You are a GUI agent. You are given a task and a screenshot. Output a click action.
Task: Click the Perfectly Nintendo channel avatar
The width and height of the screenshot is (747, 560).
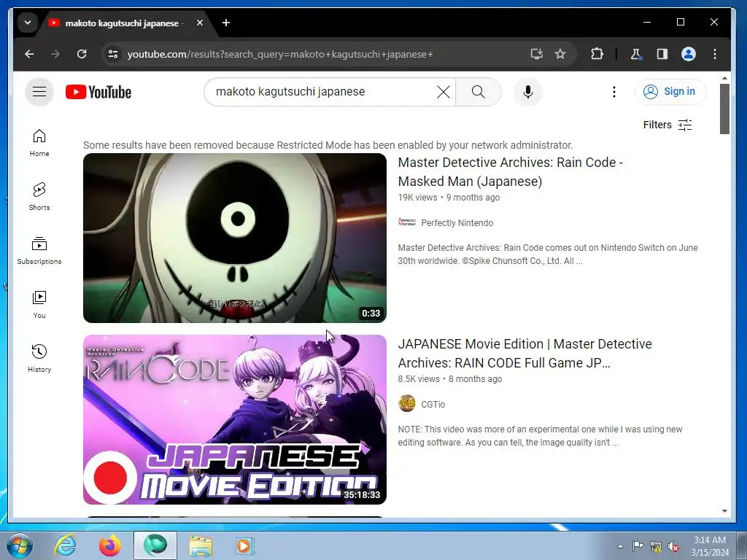(407, 222)
